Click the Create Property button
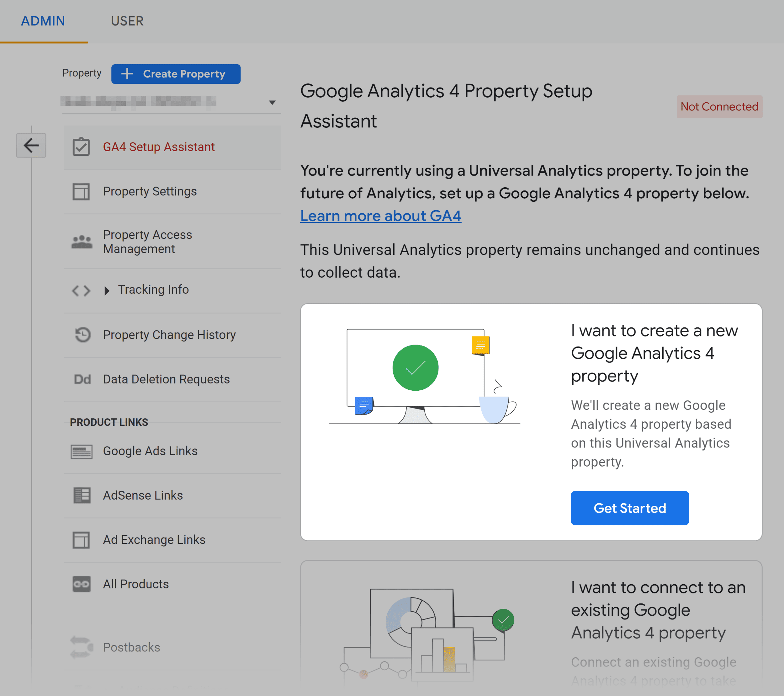Viewport: 784px width, 696px height. (176, 74)
